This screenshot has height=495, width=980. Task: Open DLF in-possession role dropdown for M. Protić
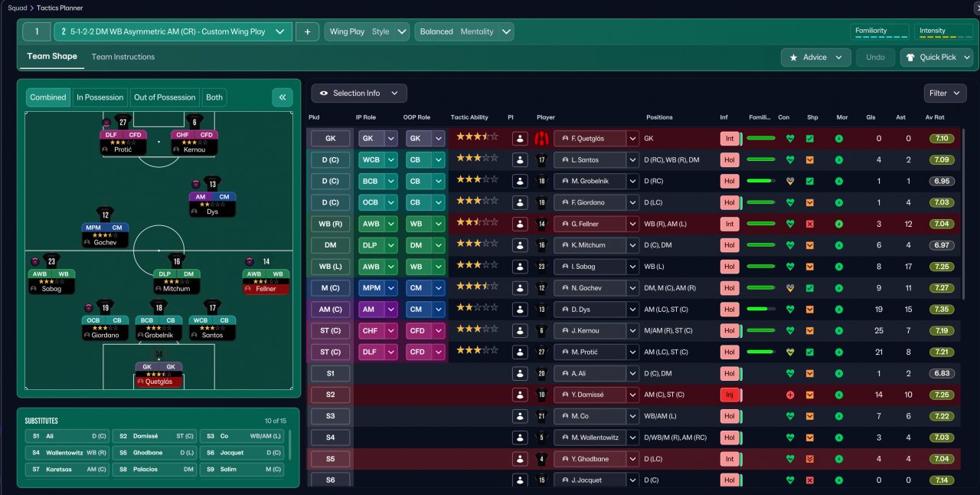[x=391, y=352]
